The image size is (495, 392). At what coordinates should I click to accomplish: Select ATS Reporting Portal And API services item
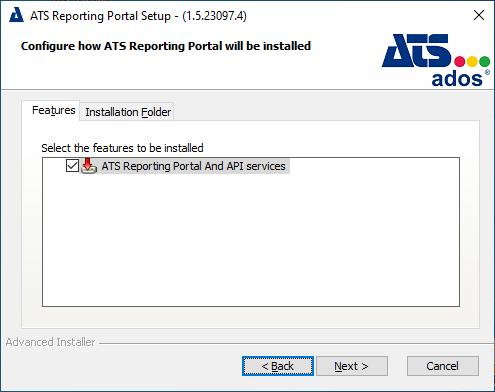(193, 166)
